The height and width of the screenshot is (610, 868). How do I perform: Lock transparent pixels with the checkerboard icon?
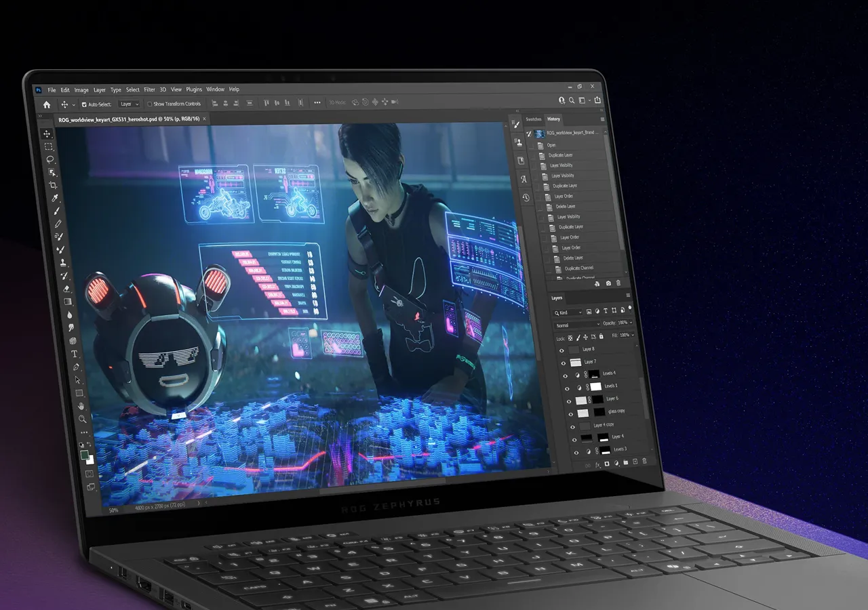[x=570, y=338]
